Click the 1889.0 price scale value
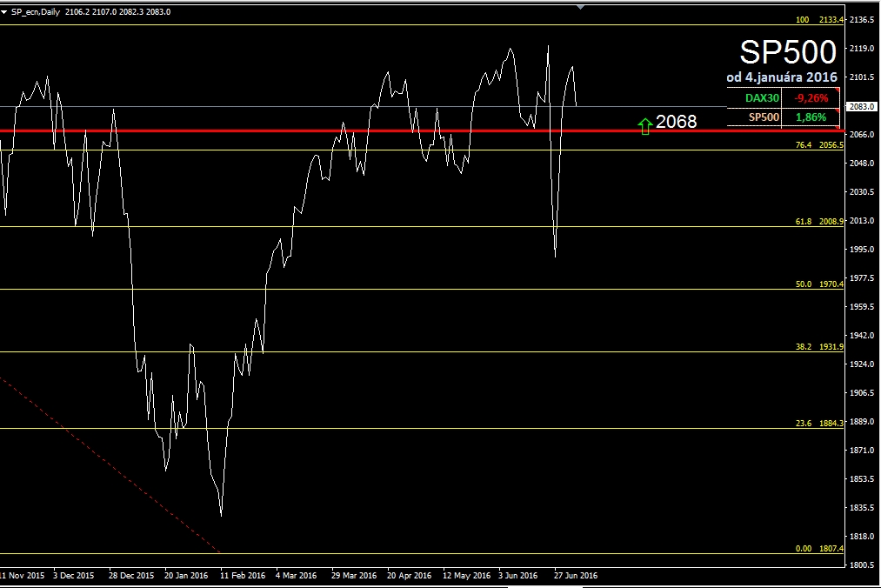Image resolution: width=881 pixels, height=588 pixels. pyautogui.click(x=862, y=421)
